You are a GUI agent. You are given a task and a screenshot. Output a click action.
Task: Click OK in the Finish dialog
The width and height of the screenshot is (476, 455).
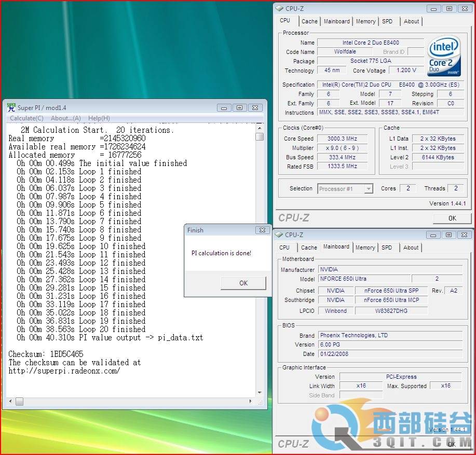pyautogui.click(x=243, y=283)
